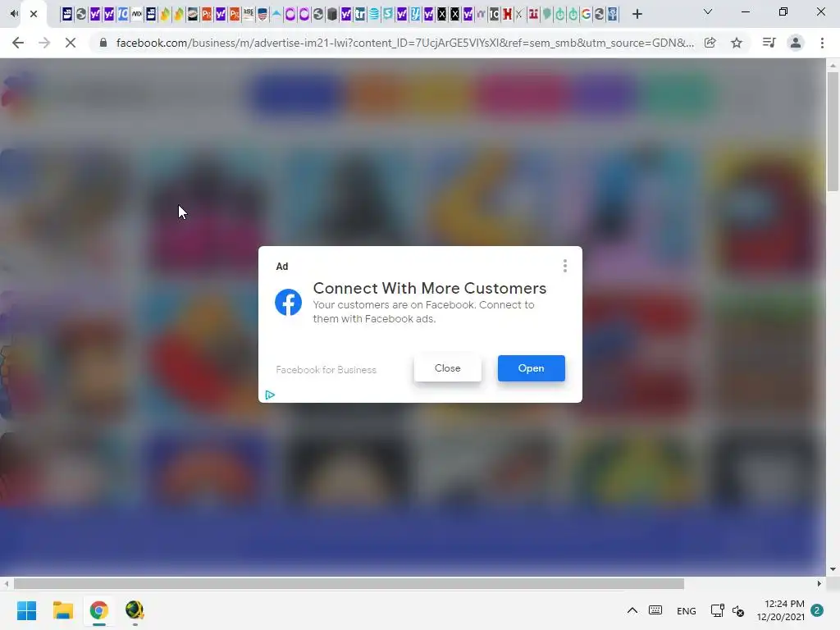Open the clock and date flyout
This screenshot has height=630, width=840.
tap(781, 610)
